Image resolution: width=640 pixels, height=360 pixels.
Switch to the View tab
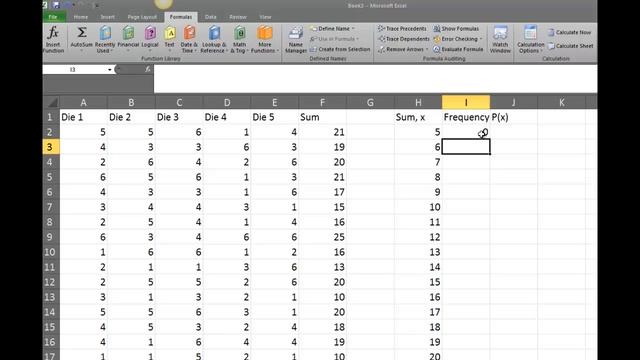(265, 17)
